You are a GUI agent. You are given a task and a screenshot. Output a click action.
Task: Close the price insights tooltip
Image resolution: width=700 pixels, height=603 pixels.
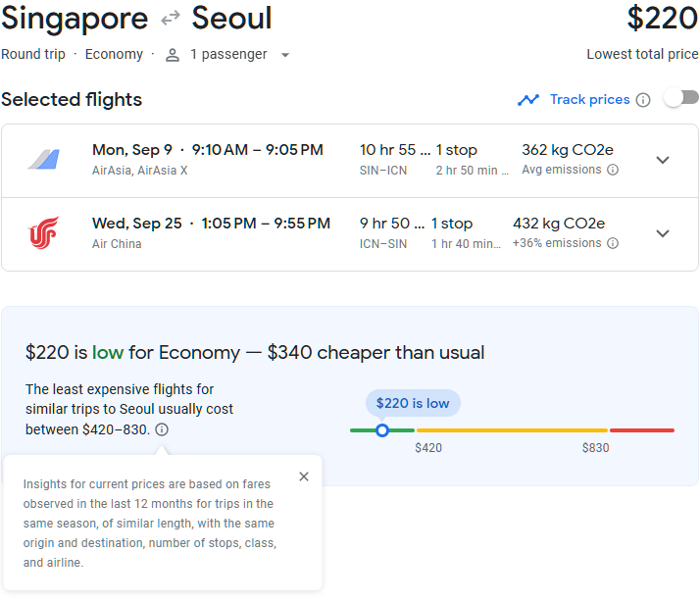coord(304,477)
